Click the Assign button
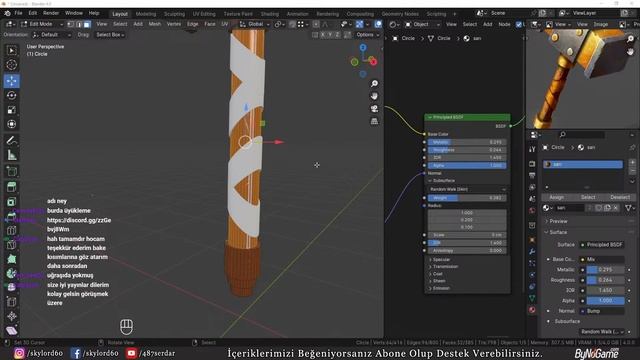The width and height of the screenshot is (640, 360). 556,197
